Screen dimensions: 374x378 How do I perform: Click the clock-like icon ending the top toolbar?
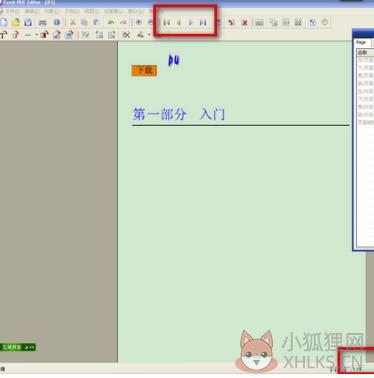(325, 22)
